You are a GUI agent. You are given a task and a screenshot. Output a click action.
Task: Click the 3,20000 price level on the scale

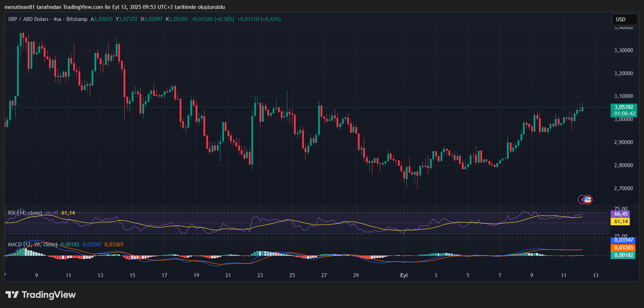[x=623, y=73]
